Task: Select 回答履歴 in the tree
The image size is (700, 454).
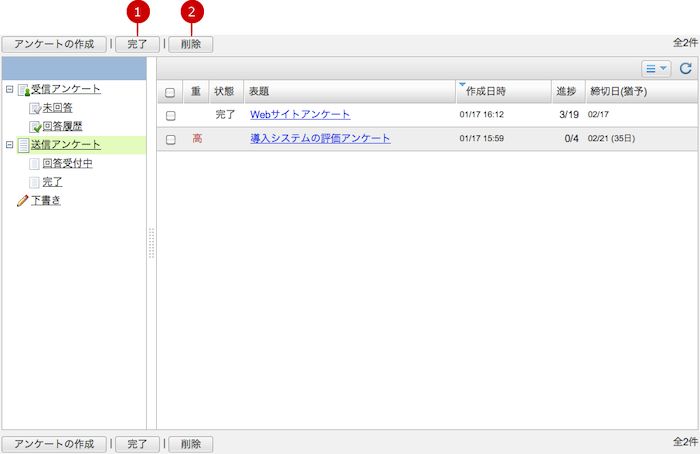Action: [62, 126]
